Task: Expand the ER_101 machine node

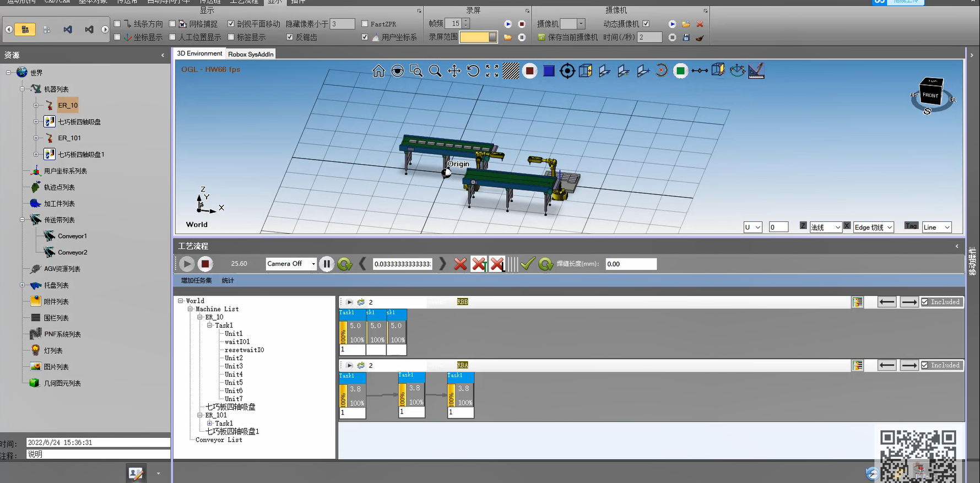Action: point(36,138)
